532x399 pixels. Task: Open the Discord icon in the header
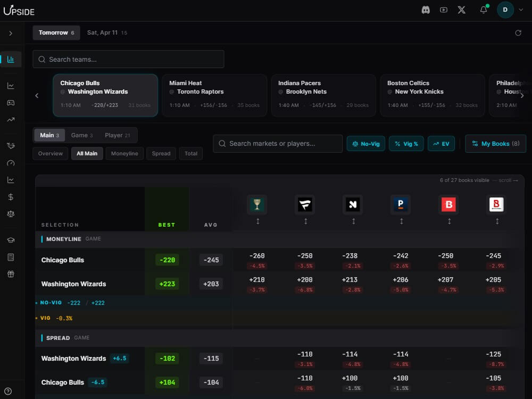click(x=426, y=10)
